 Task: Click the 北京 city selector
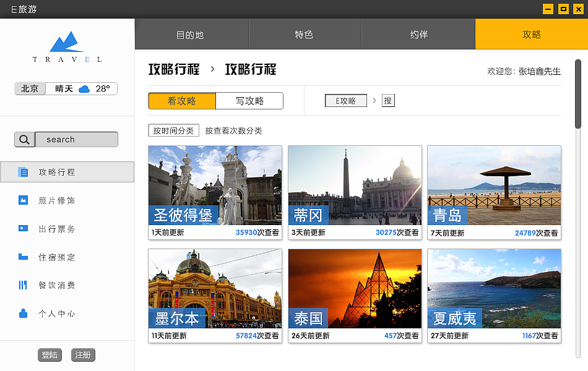[30, 88]
